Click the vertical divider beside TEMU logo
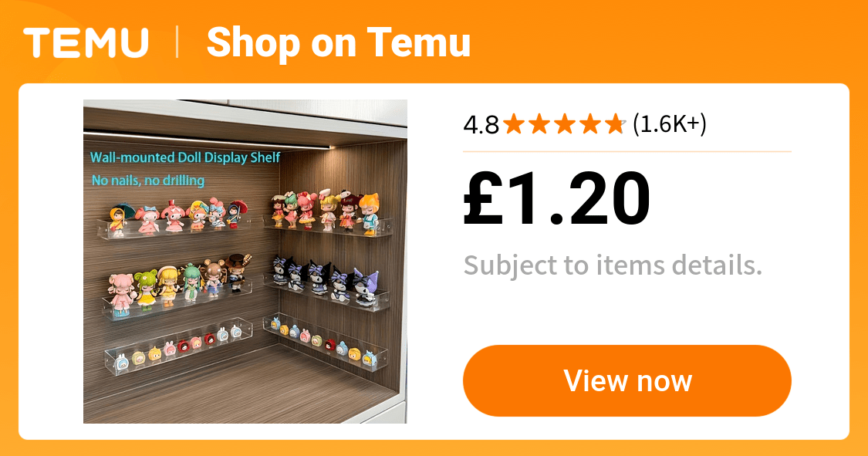This screenshot has width=868, height=456. [x=177, y=42]
